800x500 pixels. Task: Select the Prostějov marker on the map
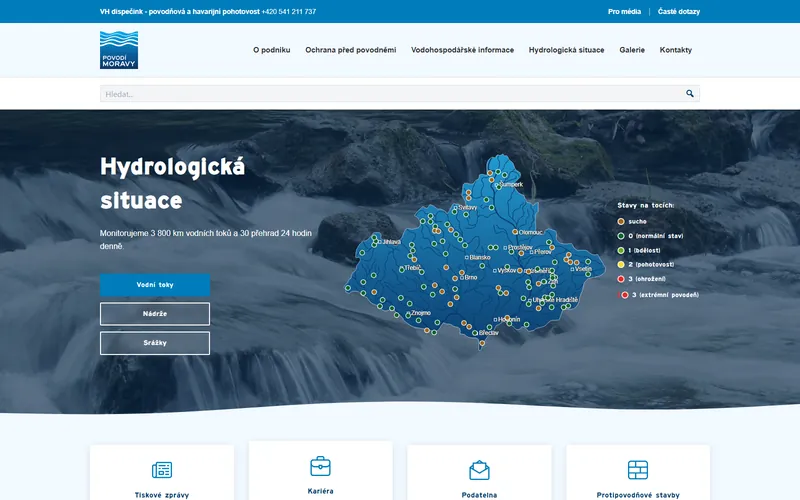(x=505, y=248)
